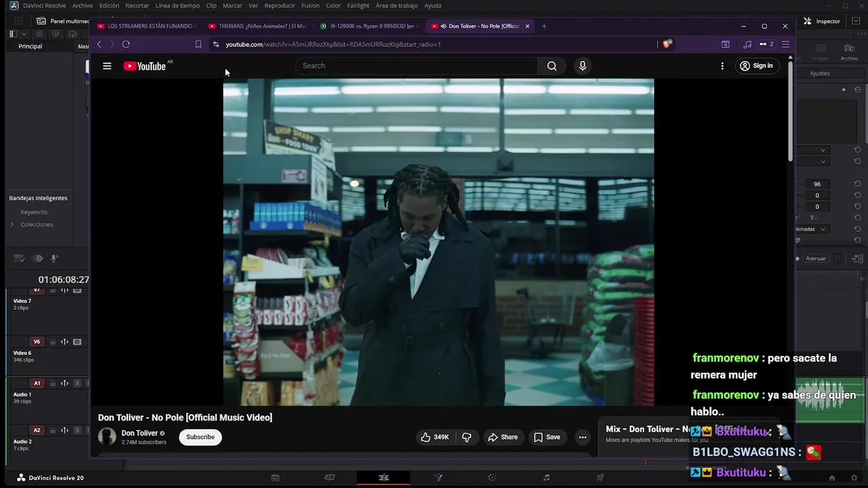868x488 pixels.
Task: Open the Área de trabajo menu
Action: click(397, 5)
